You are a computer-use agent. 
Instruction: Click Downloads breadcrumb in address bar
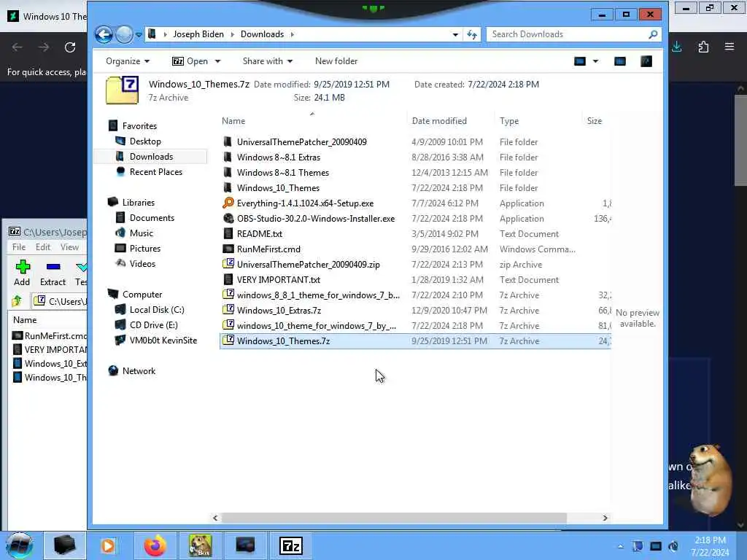(x=262, y=34)
